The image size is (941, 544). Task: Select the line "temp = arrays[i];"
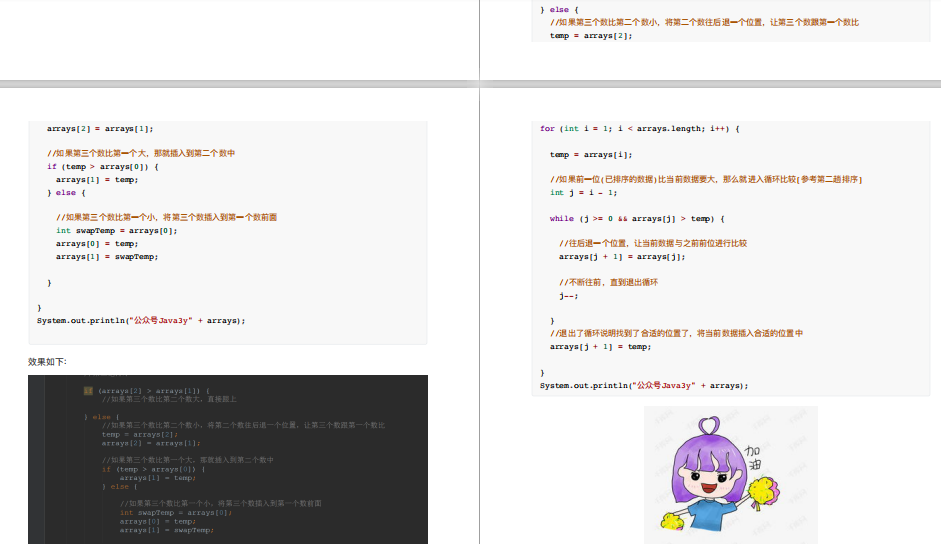591,154
